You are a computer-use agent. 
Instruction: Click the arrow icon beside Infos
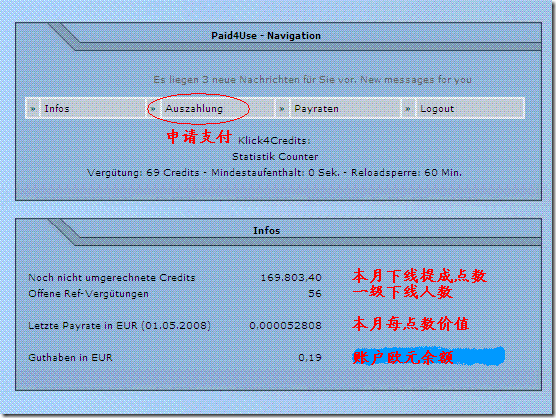33,108
